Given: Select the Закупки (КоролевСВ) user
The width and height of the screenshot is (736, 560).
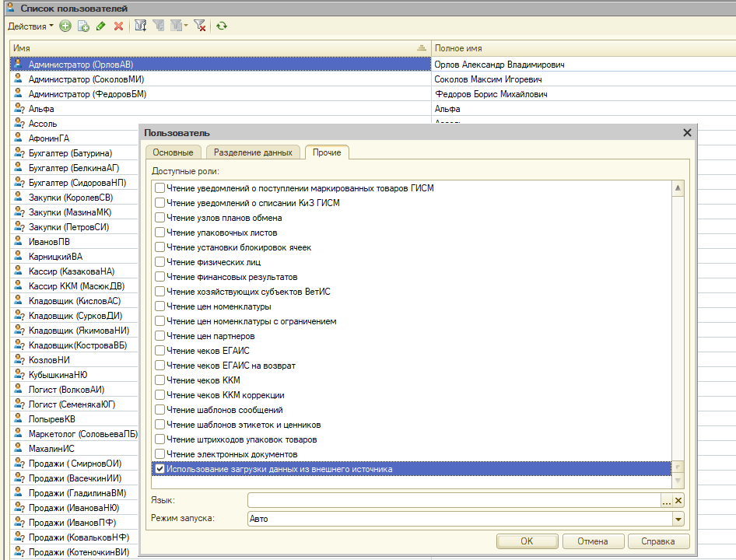Looking at the screenshot, I should (x=71, y=198).
